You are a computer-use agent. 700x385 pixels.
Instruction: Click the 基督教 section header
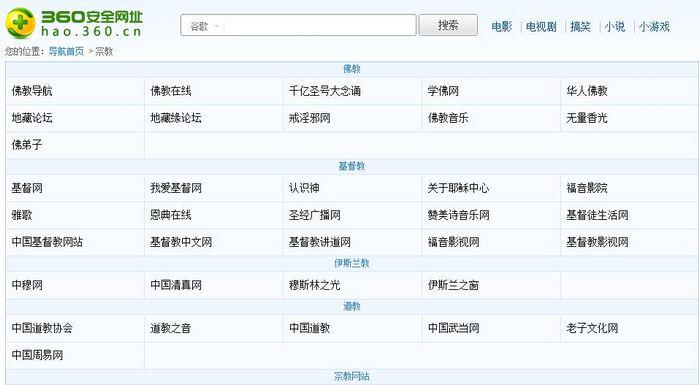coord(351,166)
